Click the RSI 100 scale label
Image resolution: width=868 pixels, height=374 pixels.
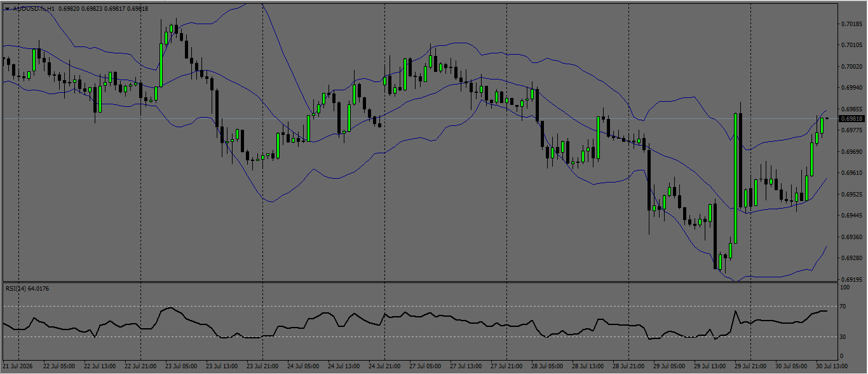844,287
